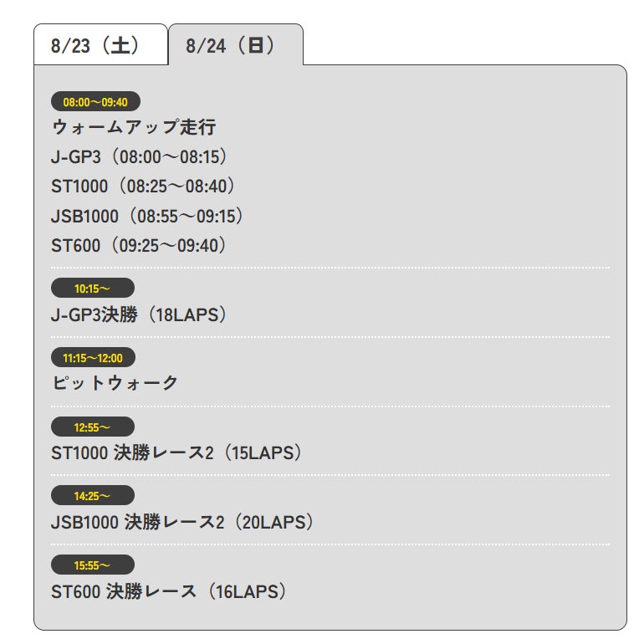
Task: Click the 12:55〜 time badge
Action: click(x=92, y=427)
